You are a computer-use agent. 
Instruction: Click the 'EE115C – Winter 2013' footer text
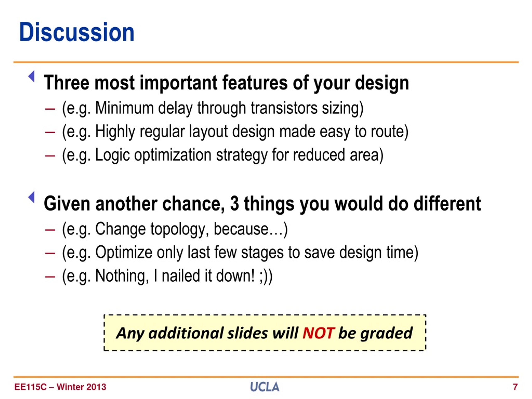[x=60, y=387]
